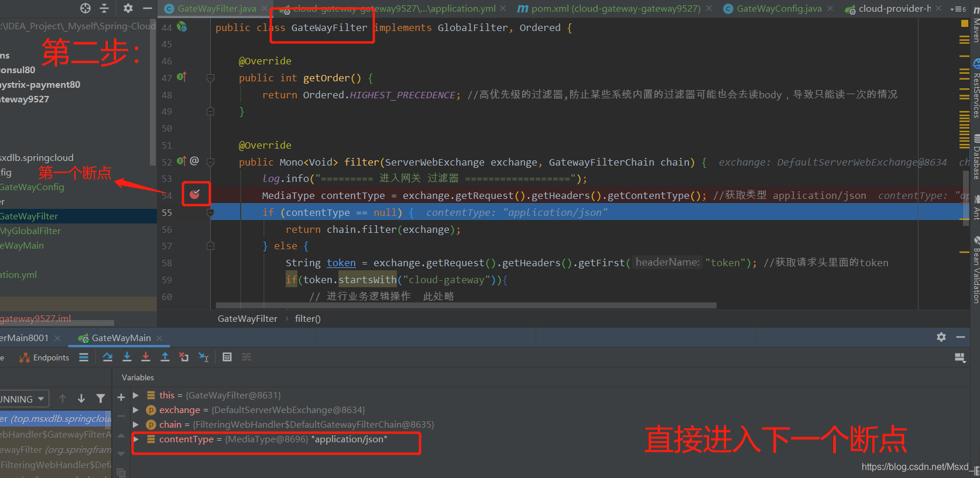Click the copy watches icon in Variables

coord(121,472)
